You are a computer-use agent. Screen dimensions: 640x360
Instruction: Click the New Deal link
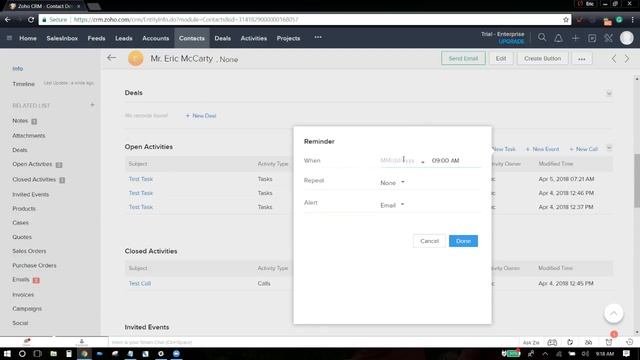[201, 116]
